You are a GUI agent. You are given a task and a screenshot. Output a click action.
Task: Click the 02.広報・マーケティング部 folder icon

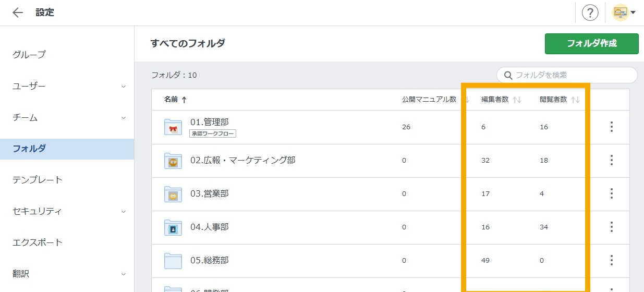(x=173, y=161)
